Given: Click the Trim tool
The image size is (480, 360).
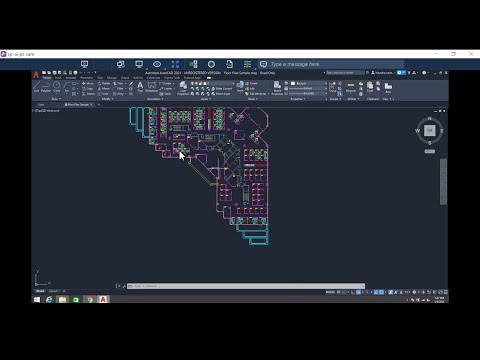Looking at the screenshot, I should coord(119,83).
